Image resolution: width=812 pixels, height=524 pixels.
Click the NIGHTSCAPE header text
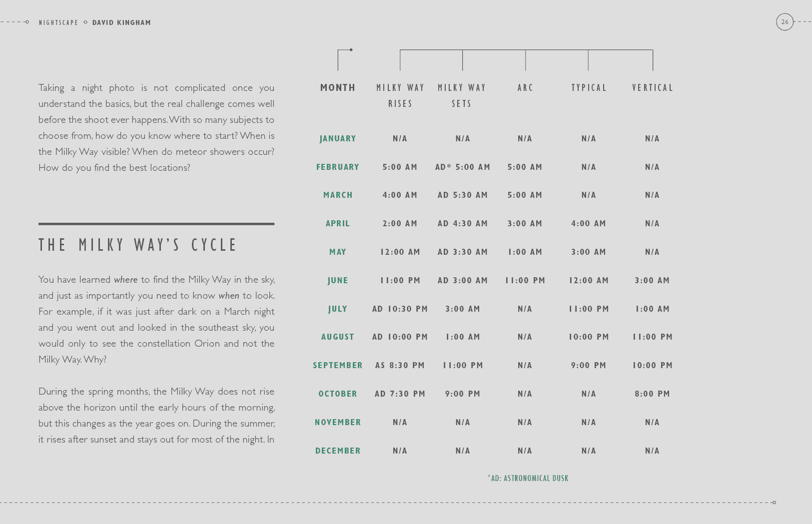coord(58,22)
